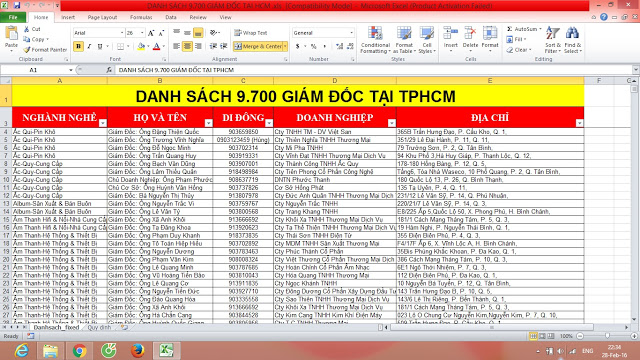The width and height of the screenshot is (640, 360).
Task: Toggle Wrap Text
Action: pos(251,33)
